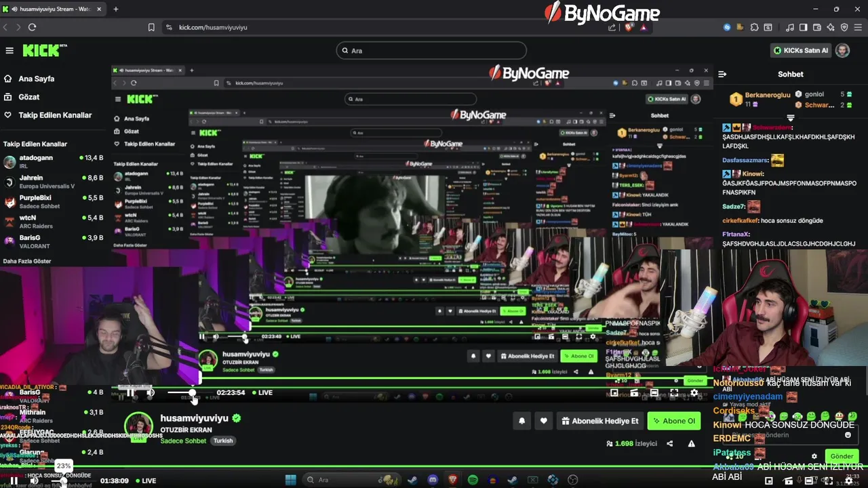Open the settings gear of the 01:38:09 player

point(848,481)
